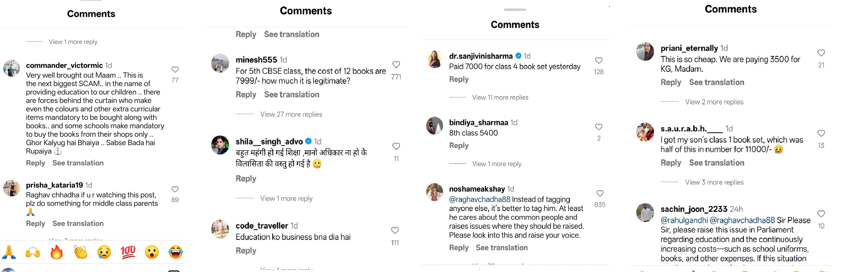Pick the clapping hands emoji reaction
Viewport: 868px width, 272px height.
[80, 252]
